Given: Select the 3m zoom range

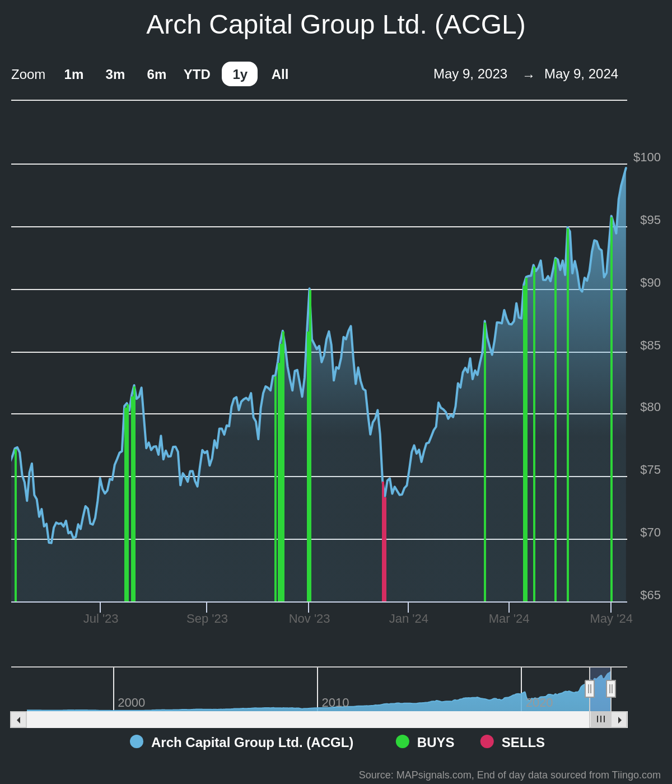Looking at the screenshot, I should pos(115,74).
